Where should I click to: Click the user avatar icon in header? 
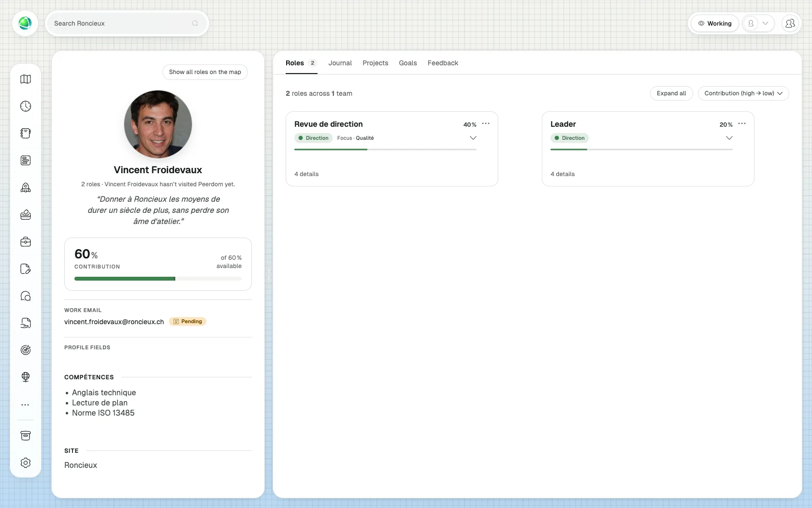click(751, 23)
